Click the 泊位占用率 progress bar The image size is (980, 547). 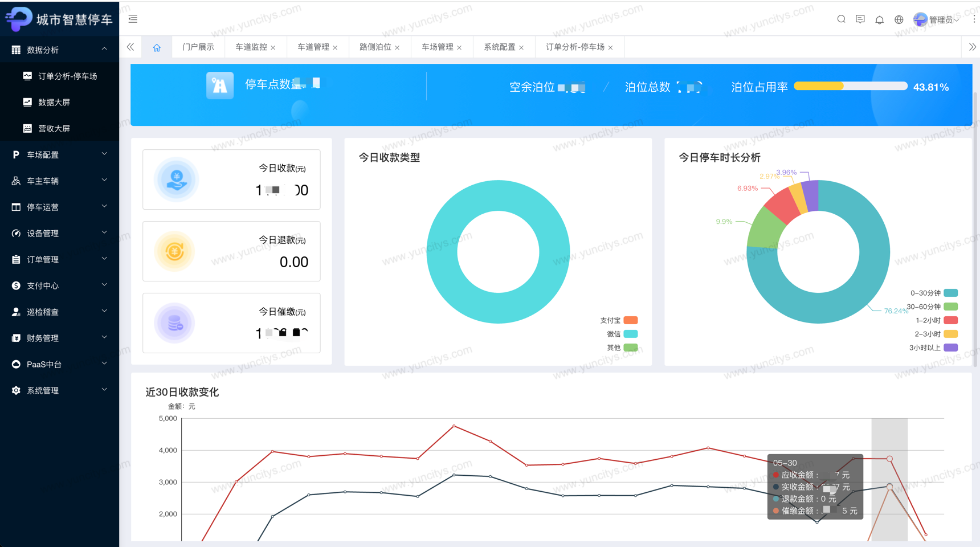point(851,86)
